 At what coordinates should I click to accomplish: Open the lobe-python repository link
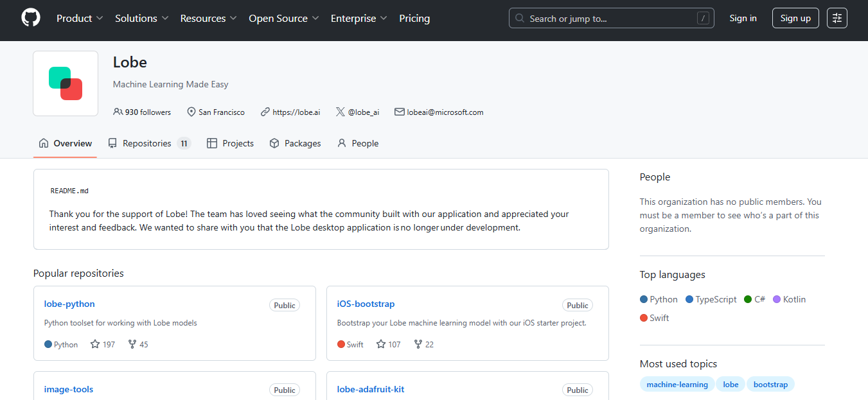tap(69, 304)
